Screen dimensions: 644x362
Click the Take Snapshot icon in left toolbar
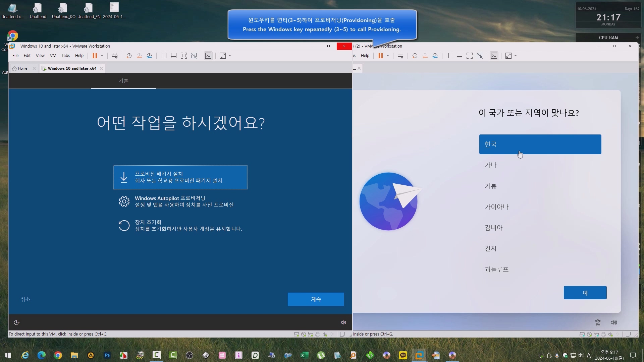coord(129,56)
